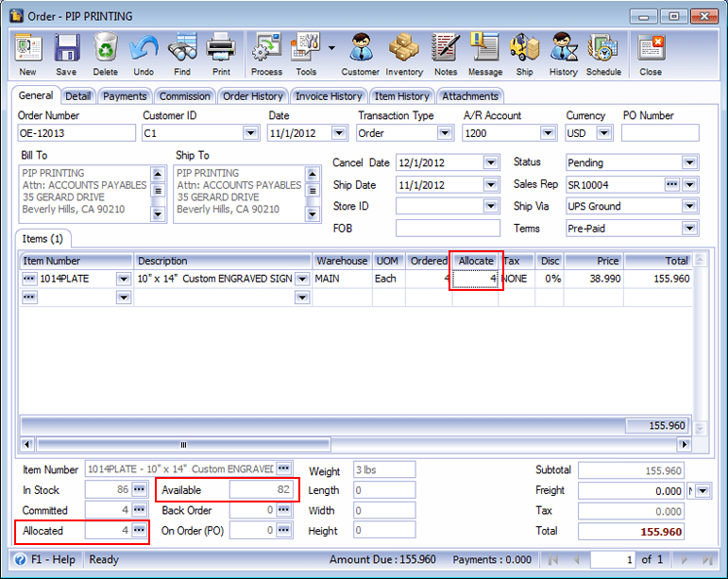Open item lookup for 1014PLATE row

point(28,279)
